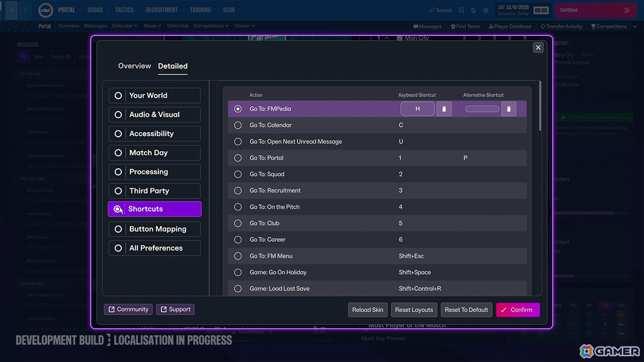Screen dimensions: 644x362
Task: Click the empty alternative shortcut field
Action: pos(482,109)
